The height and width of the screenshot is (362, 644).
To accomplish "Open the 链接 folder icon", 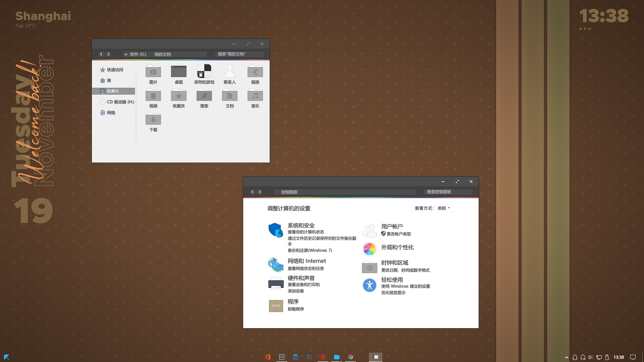I will pyautogui.click(x=255, y=72).
